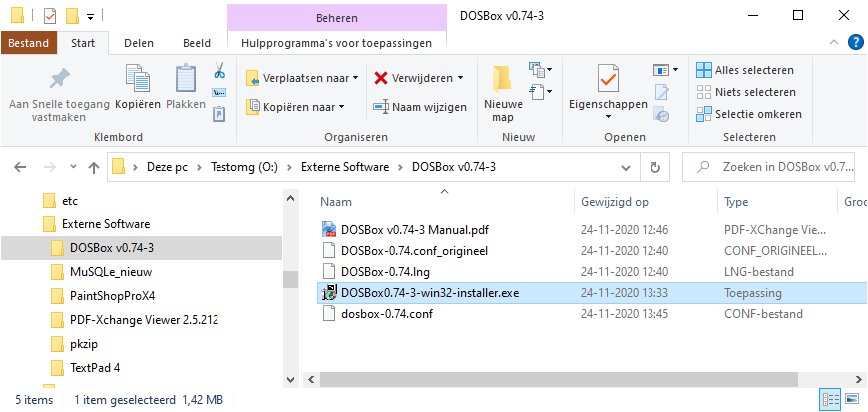Click the horizontal scrollbar right arrow

[860, 379]
